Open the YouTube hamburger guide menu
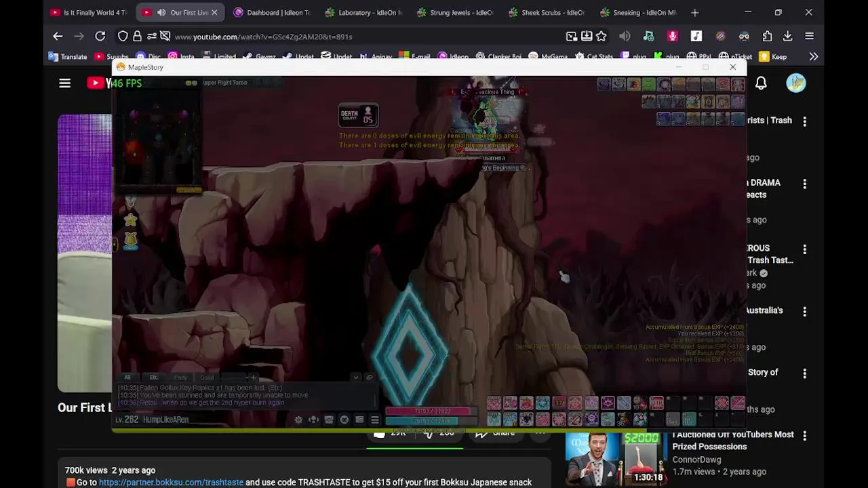 point(64,83)
